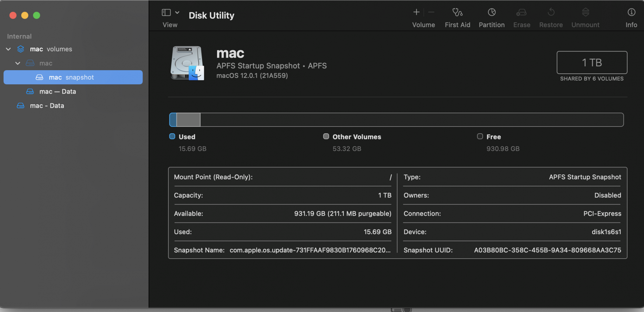Click the Owners Disabled value
This screenshot has height=312, width=644.
[608, 195]
